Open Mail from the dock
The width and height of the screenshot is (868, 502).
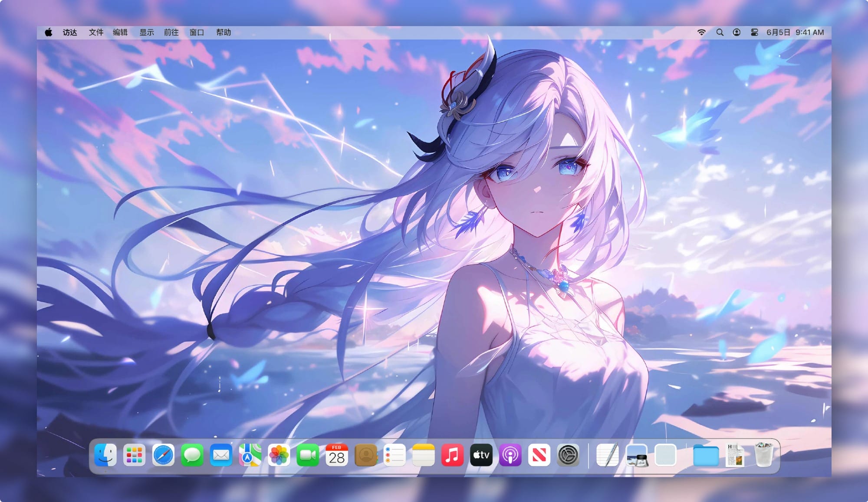(221, 455)
